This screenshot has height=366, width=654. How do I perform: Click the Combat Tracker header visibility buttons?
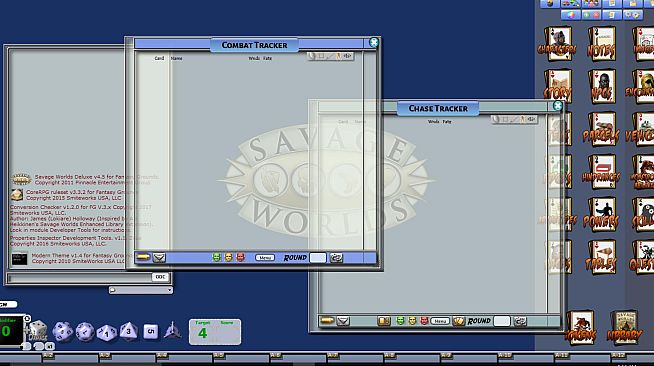click(x=330, y=56)
